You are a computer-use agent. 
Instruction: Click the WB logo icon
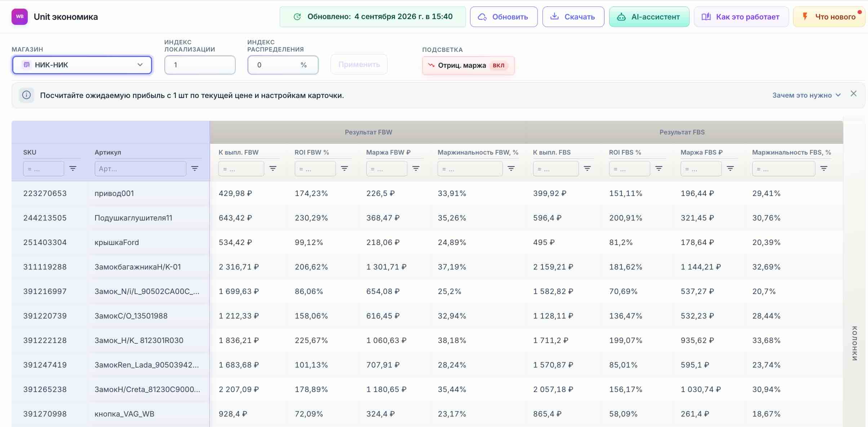(x=19, y=17)
